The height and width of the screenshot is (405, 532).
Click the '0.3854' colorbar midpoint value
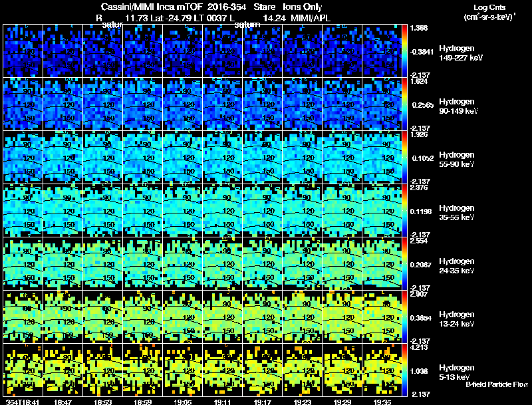pyautogui.click(x=421, y=318)
